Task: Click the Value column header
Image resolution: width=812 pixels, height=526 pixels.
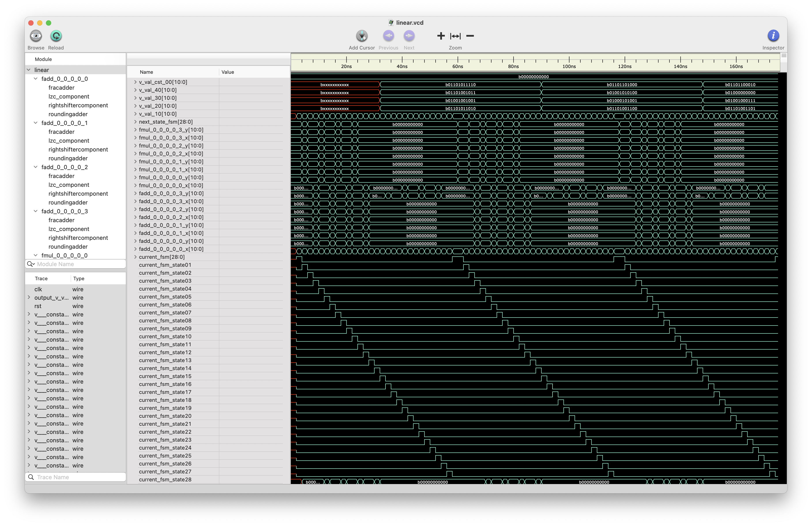Action: tap(227, 72)
